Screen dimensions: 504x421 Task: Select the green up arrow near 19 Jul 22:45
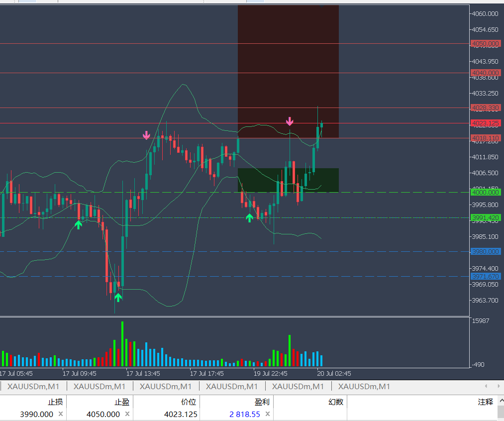[x=249, y=218]
